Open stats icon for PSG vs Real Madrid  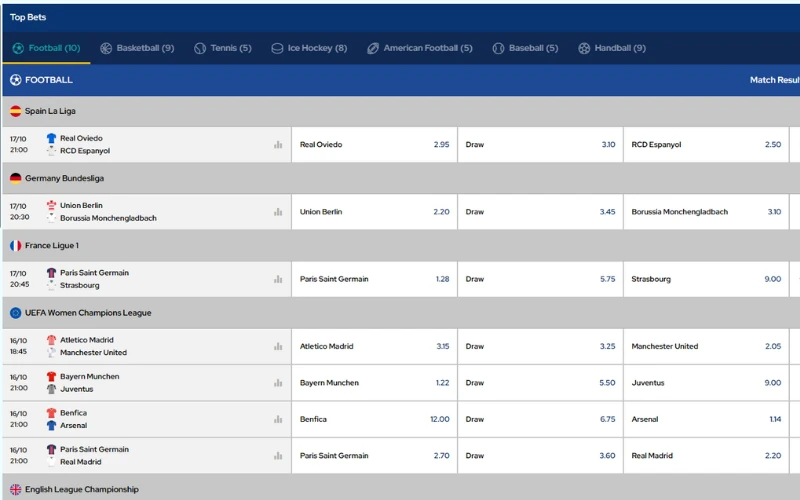pyautogui.click(x=278, y=456)
